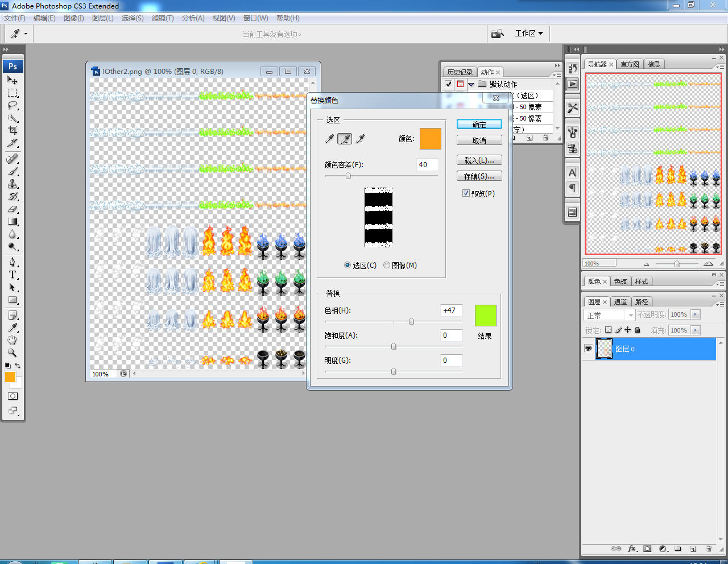Image resolution: width=728 pixels, height=564 pixels.
Task: Click the orange 颜色 sample swatch
Action: [x=431, y=139]
